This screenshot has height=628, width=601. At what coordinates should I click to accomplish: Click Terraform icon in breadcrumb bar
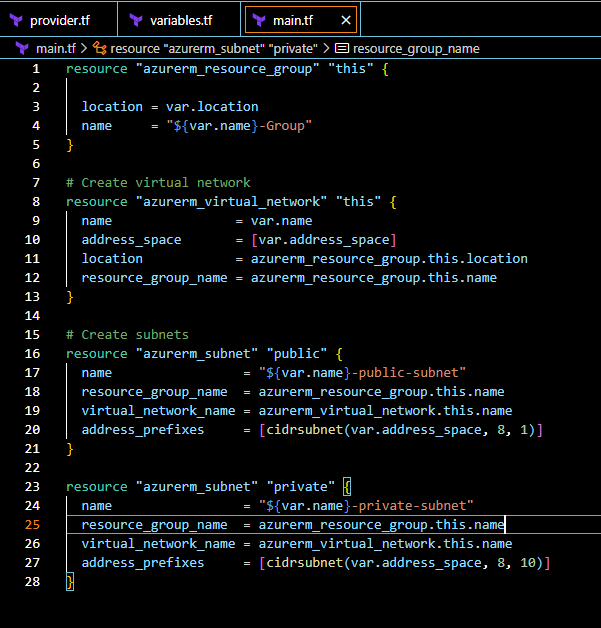(x=22, y=48)
